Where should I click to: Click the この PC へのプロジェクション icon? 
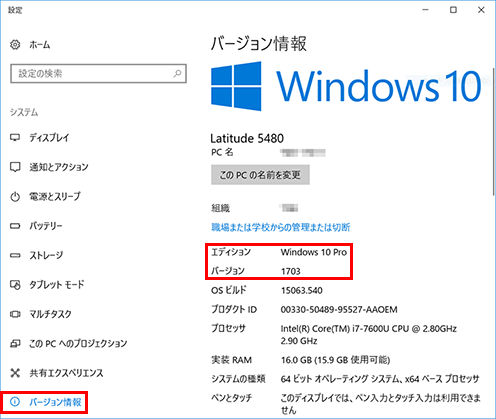click(x=15, y=343)
